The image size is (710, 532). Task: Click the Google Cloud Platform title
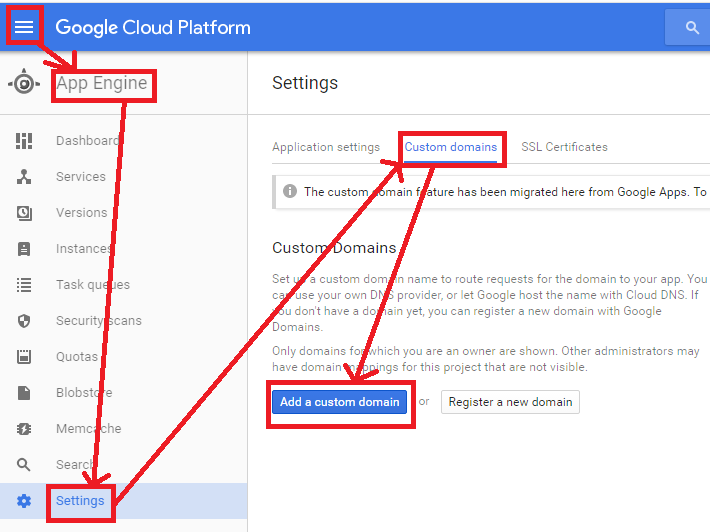[x=153, y=27]
